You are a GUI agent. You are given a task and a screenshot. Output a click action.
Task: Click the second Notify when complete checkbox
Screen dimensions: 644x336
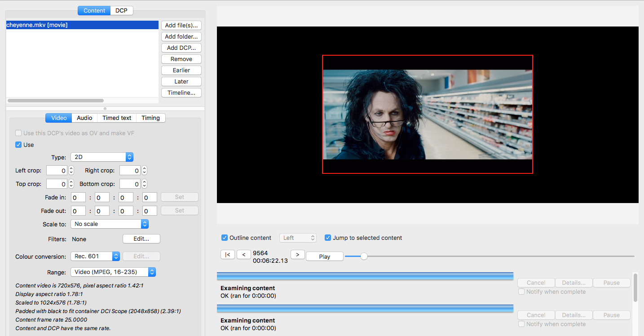[x=521, y=324]
